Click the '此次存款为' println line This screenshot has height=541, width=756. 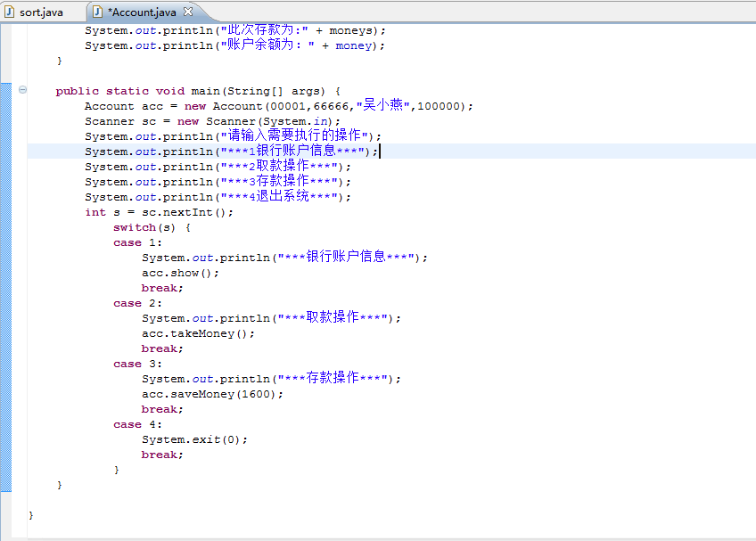click(235, 30)
